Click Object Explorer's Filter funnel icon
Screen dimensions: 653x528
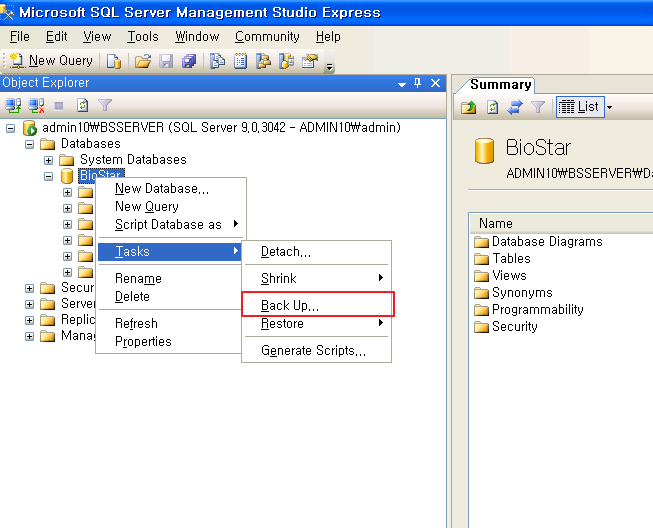pyautogui.click(x=105, y=105)
